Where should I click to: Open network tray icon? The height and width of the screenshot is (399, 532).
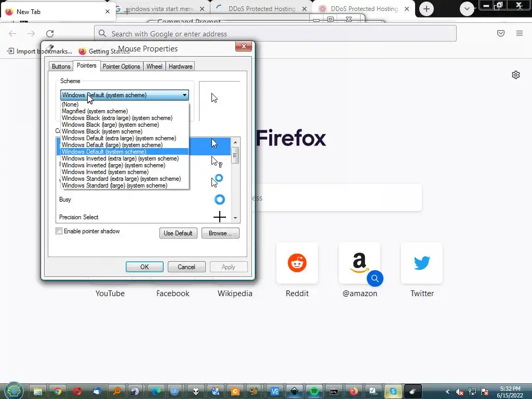click(472, 392)
